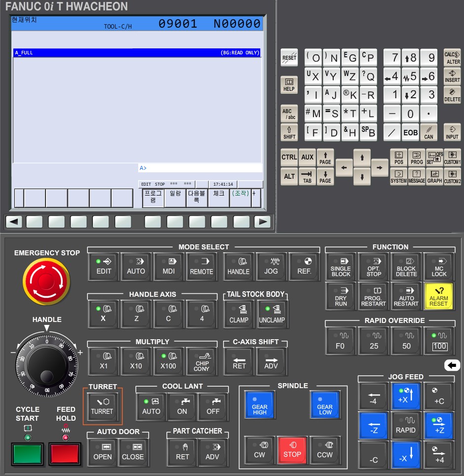Select JOG mode
Image resolution: width=464 pixels, height=476 pixels.
pyautogui.click(x=271, y=266)
